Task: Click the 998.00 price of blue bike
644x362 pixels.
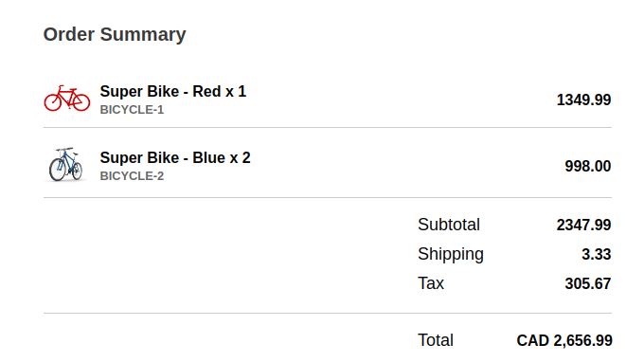Action: [588, 166]
